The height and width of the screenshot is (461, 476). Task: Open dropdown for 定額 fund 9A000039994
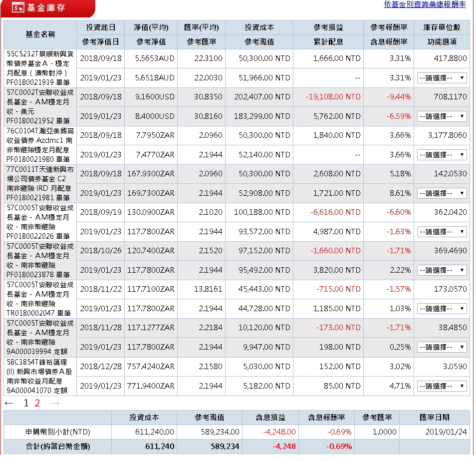coord(441,347)
